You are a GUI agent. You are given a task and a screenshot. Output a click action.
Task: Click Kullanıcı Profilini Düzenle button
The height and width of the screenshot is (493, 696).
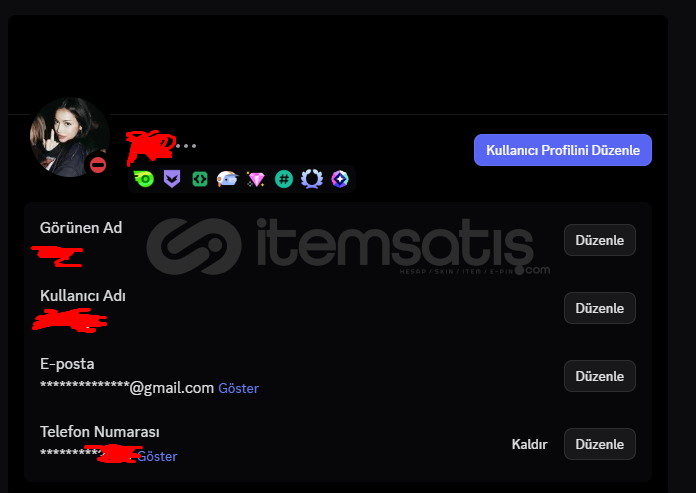coord(563,150)
